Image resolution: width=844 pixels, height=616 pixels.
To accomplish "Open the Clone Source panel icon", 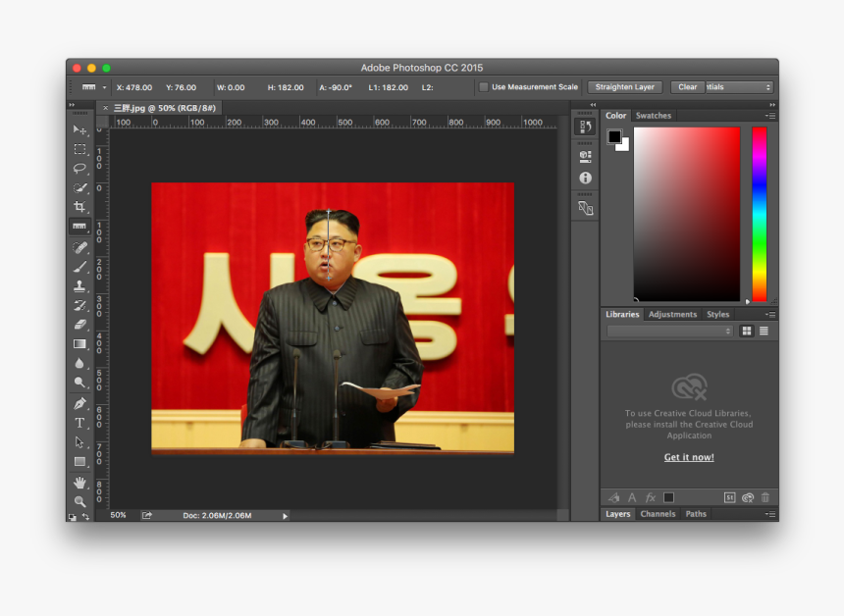I will 585,208.
